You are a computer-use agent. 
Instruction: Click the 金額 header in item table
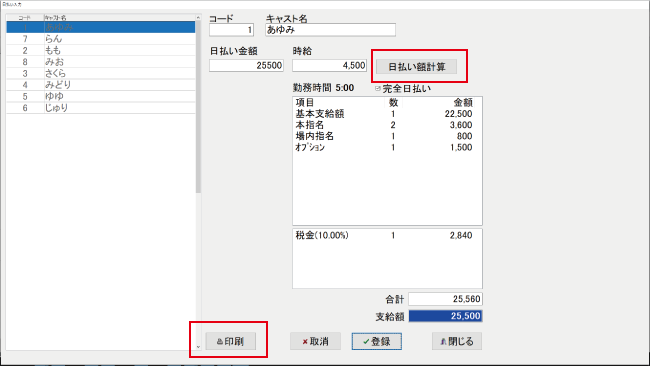pos(463,102)
